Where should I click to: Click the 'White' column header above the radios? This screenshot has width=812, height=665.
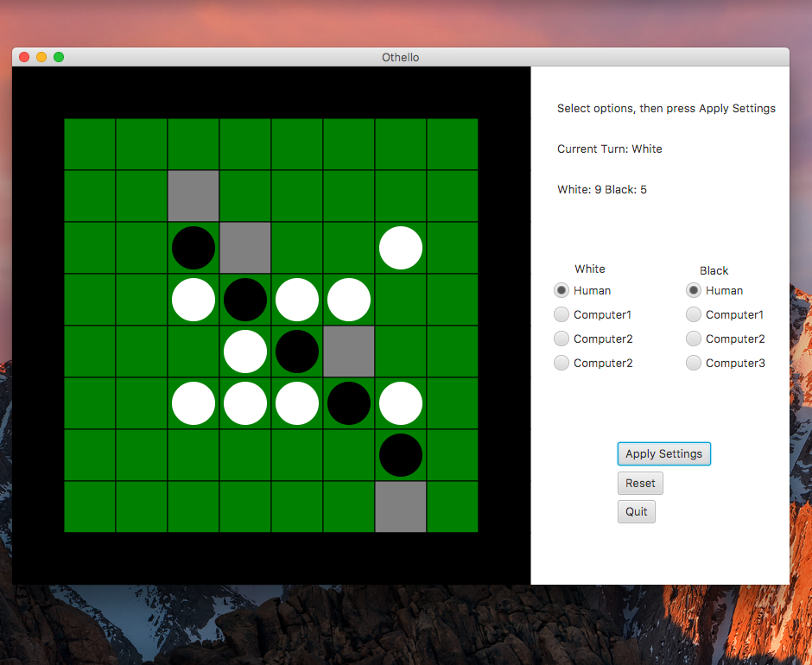[x=590, y=269]
